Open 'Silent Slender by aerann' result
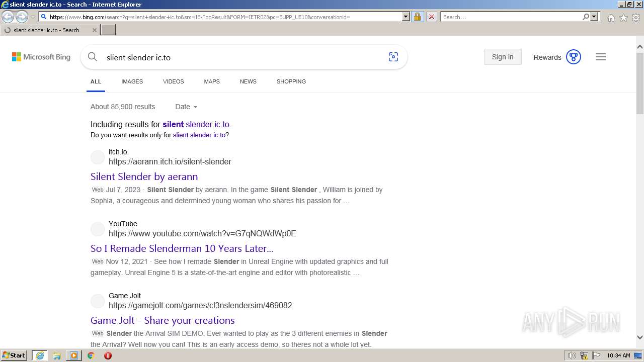This screenshot has width=644, height=362. point(144,176)
